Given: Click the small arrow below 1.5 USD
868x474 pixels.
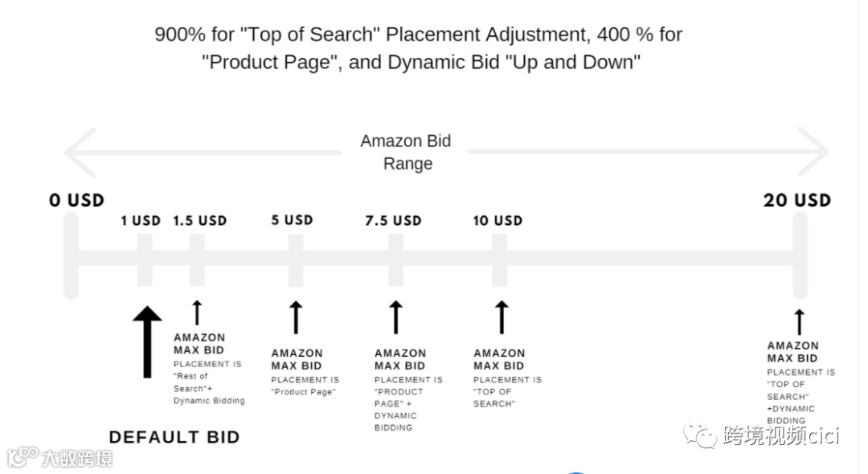Looking at the screenshot, I should tap(196, 313).
